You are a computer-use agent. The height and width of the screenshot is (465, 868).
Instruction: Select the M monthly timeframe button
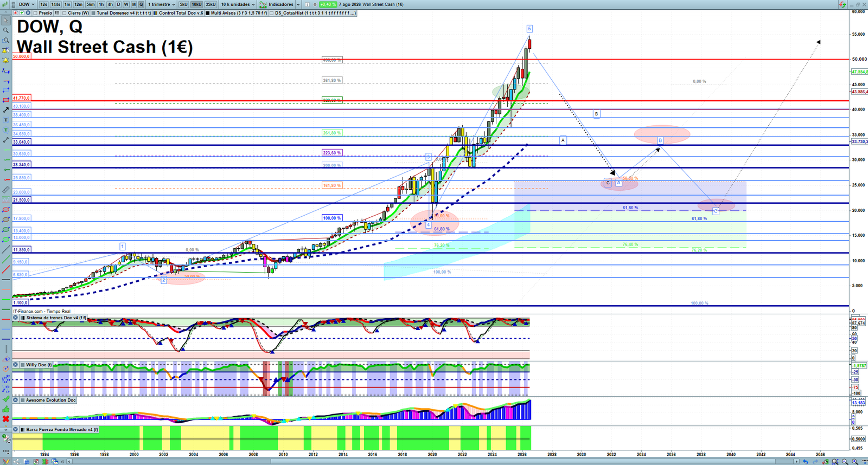(x=134, y=4)
